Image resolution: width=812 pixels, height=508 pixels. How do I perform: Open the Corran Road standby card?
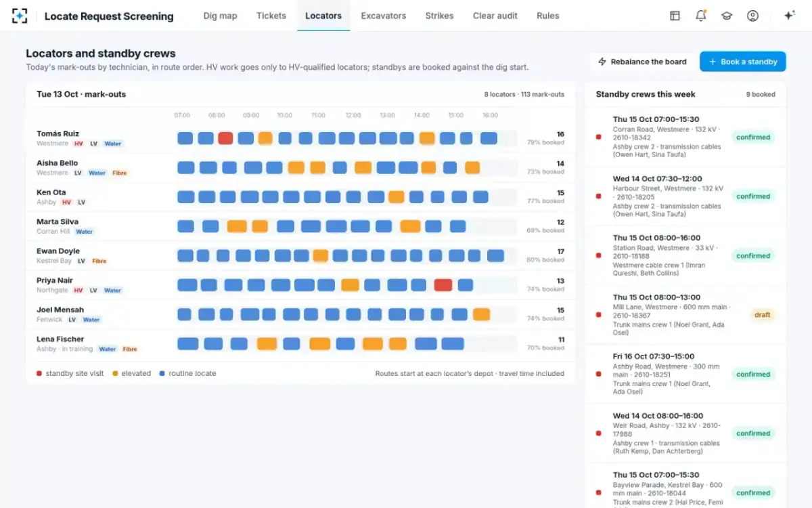[x=685, y=137]
